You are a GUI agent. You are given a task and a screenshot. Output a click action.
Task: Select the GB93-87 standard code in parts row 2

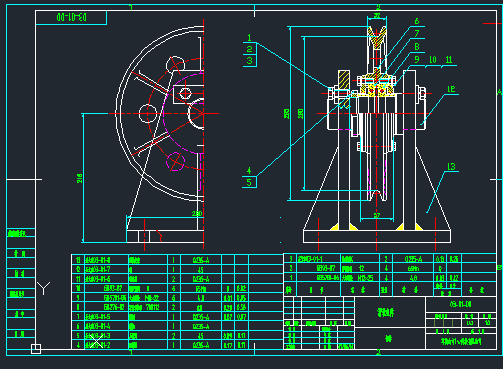pos(325,268)
